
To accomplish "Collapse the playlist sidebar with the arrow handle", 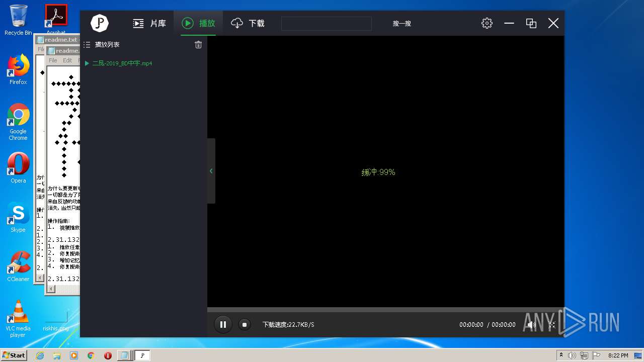I will click(211, 171).
